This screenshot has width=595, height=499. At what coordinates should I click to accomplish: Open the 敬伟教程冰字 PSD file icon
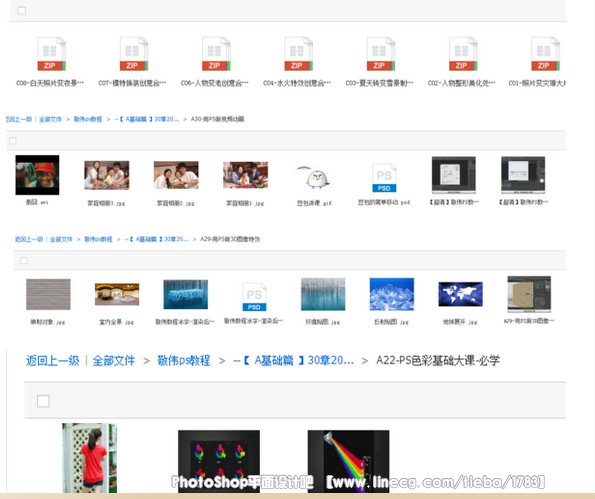[254, 297]
